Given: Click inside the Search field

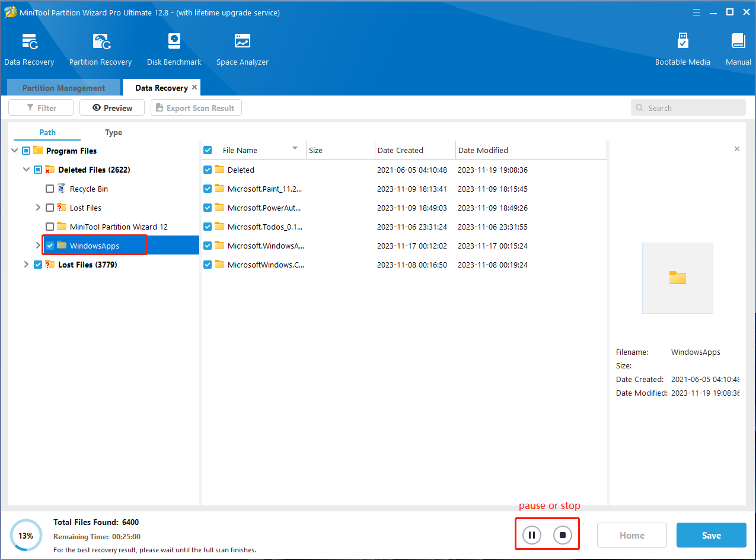Looking at the screenshot, I should click(688, 107).
